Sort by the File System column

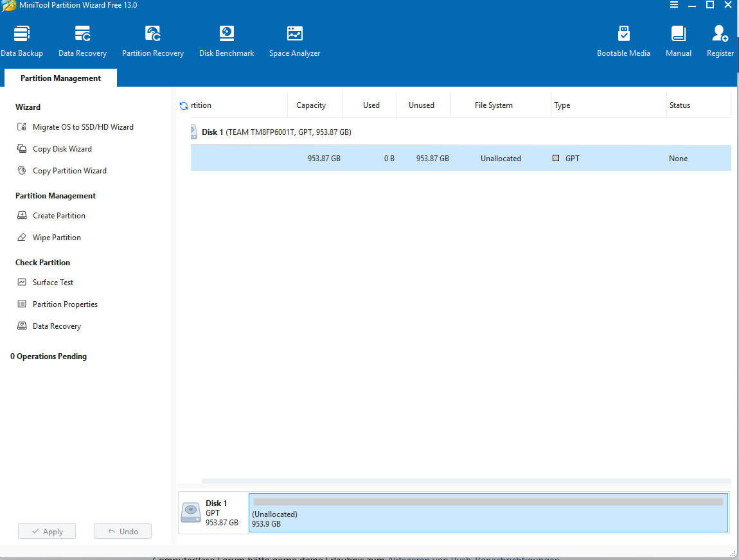click(494, 105)
